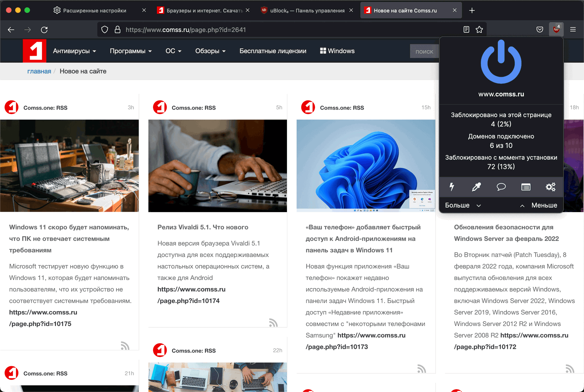Click the uBlock Origin toolbar extension icon
The height and width of the screenshot is (392, 584).
pyautogui.click(x=556, y=30)
